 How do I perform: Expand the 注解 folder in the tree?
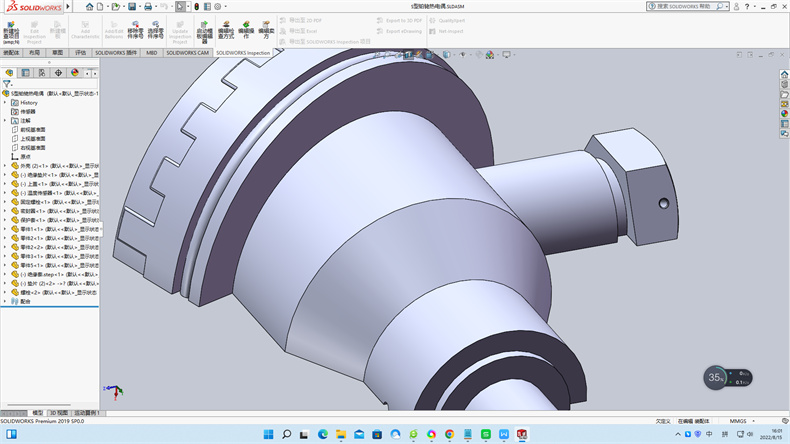tap(5, 120)
